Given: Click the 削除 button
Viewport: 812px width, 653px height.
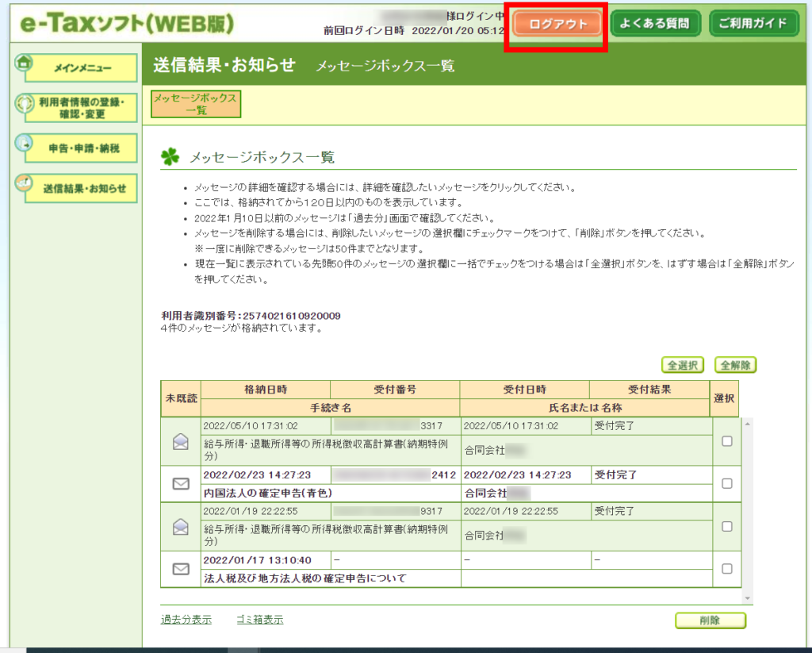Looking at the screenshot, I should (x=710, y=620).
